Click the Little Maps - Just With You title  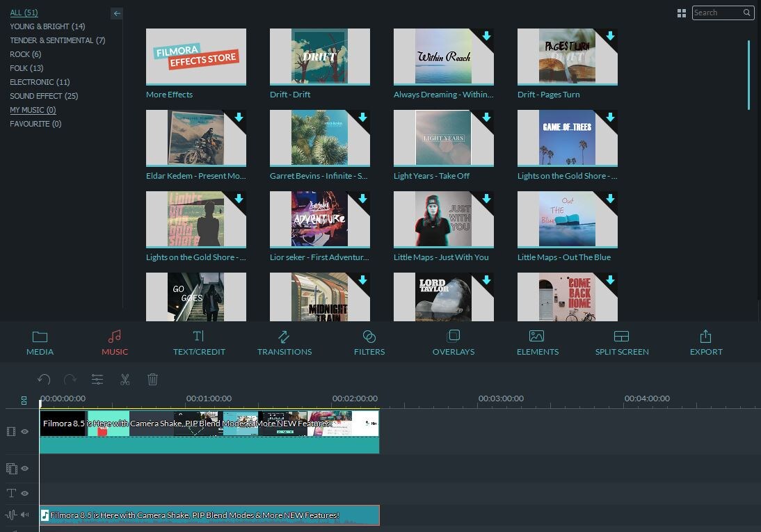click(x=441, y=257)
